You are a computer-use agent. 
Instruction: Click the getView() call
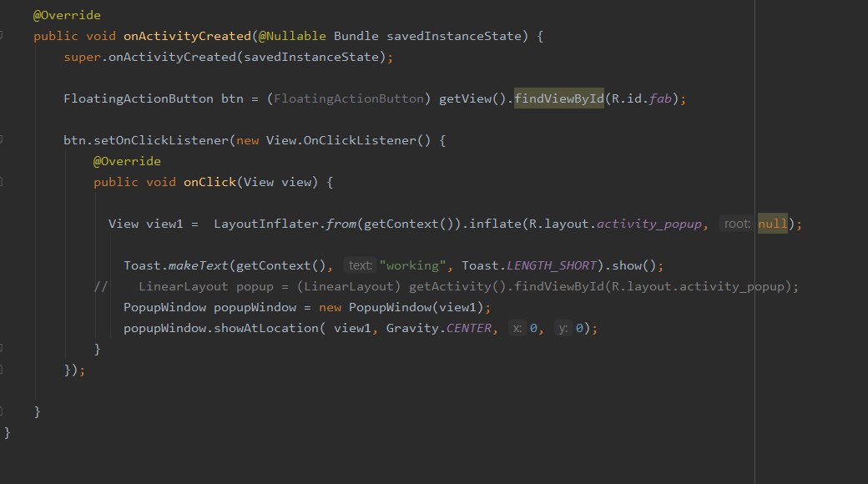point(472,98)
